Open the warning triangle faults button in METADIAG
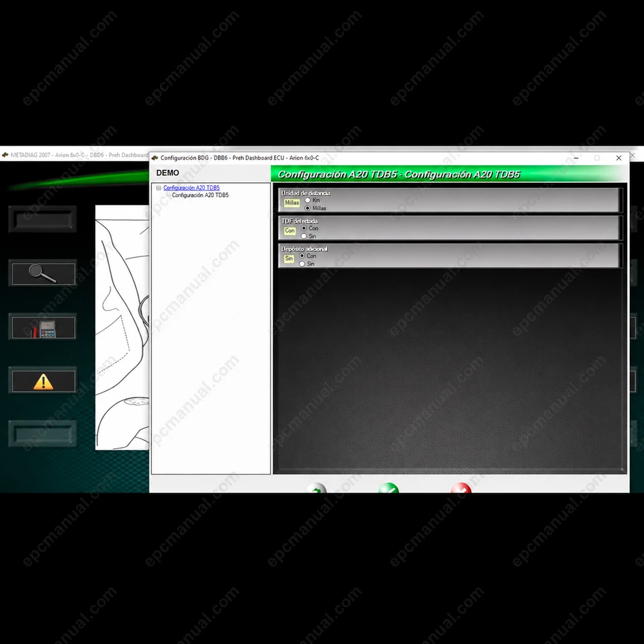The width and height of the screenshot is (644, 644). [44, 381]
